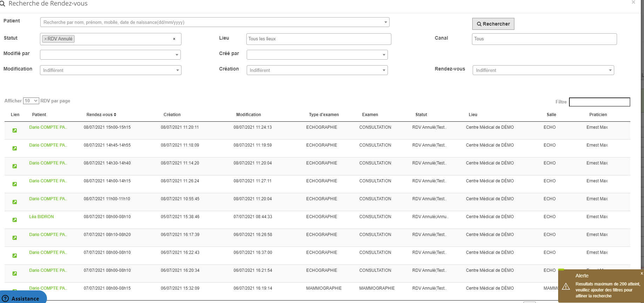The width and height of the screenshot is (644, 303).
Task: Click the Lieu field showing Tous les lieux
Action: [318, 39]
